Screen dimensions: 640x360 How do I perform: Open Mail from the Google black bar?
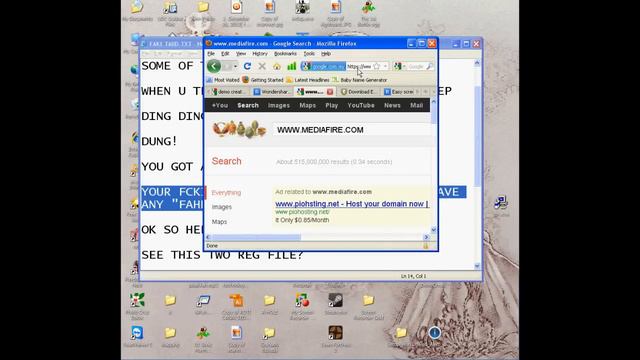point(416,105)
